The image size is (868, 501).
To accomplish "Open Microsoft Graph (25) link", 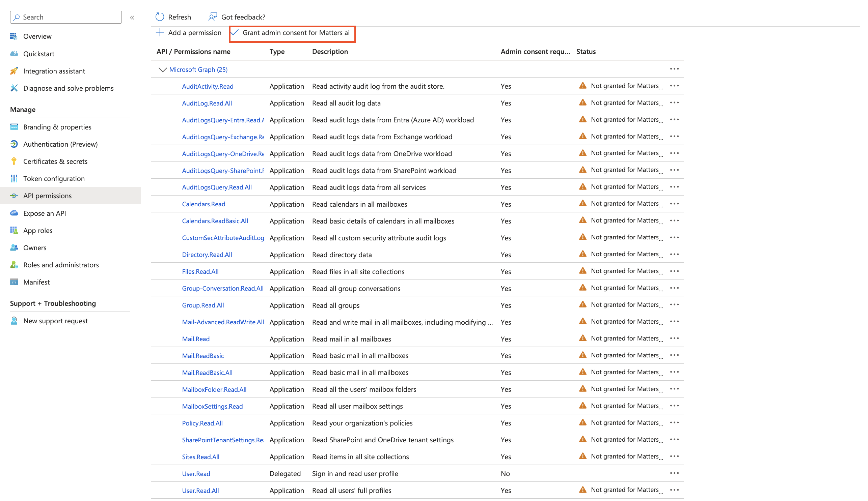I will 198,69.
